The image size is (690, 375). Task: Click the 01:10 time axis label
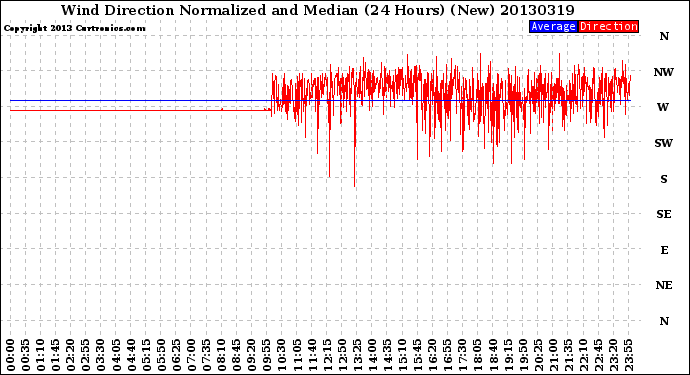point(40,355)
